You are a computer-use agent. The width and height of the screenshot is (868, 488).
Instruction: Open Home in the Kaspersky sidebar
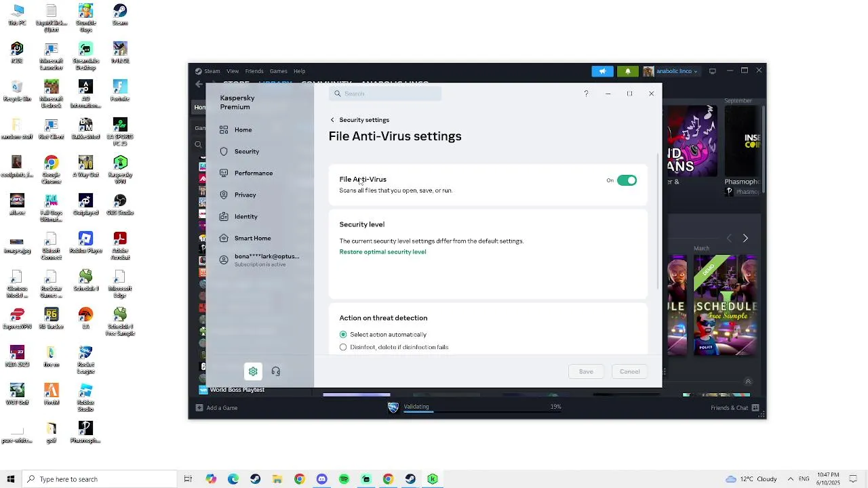point(243,130)
